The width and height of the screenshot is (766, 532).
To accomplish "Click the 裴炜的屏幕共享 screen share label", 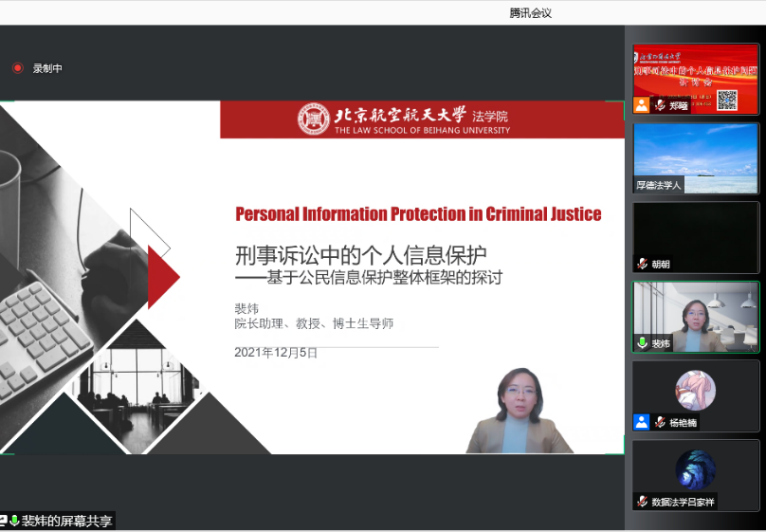I will click(x=66, y=521).
